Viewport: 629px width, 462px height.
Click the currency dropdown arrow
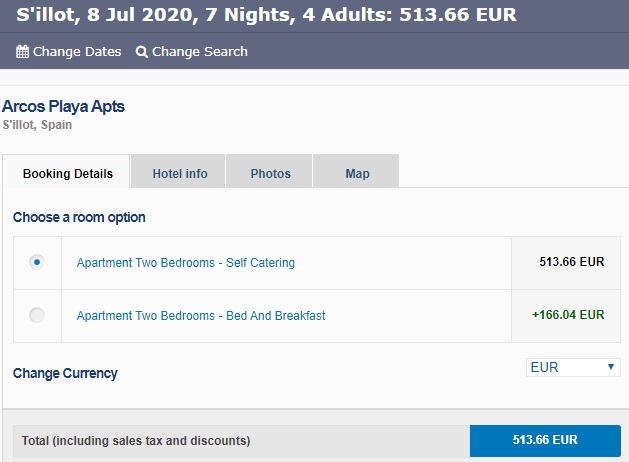click(x=611, y=367)
